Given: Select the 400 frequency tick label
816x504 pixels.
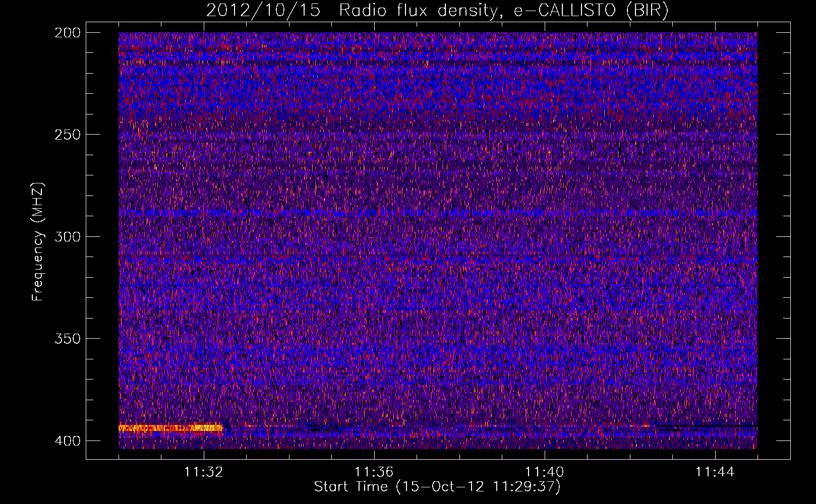Looking at the screenshot, I should pyautogui.click(x=67, y=441).
